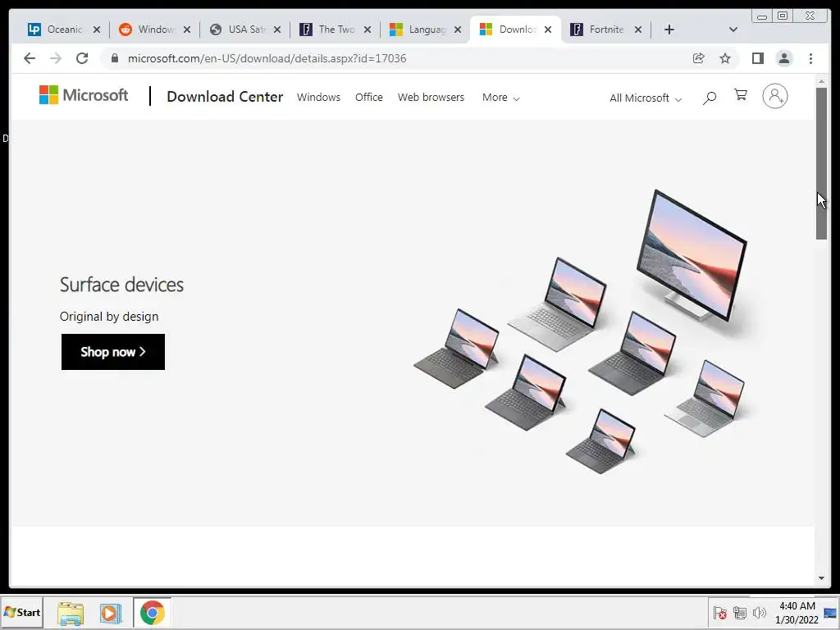
Task: Click the Start button
Action: click(x=22, y=612)
